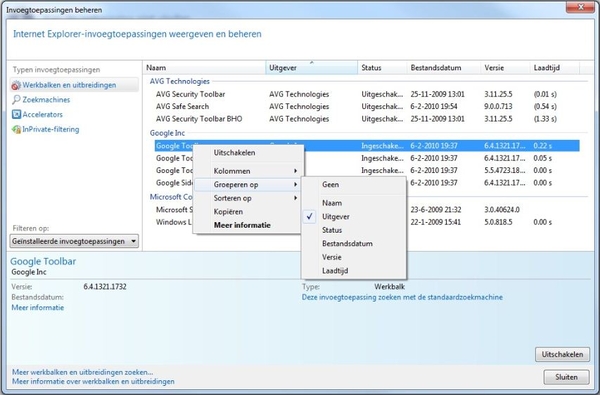Select InPrivate-filtering add-on type
Image resolution: width=600 pixels, height=395 pixels.
(51, 129)
